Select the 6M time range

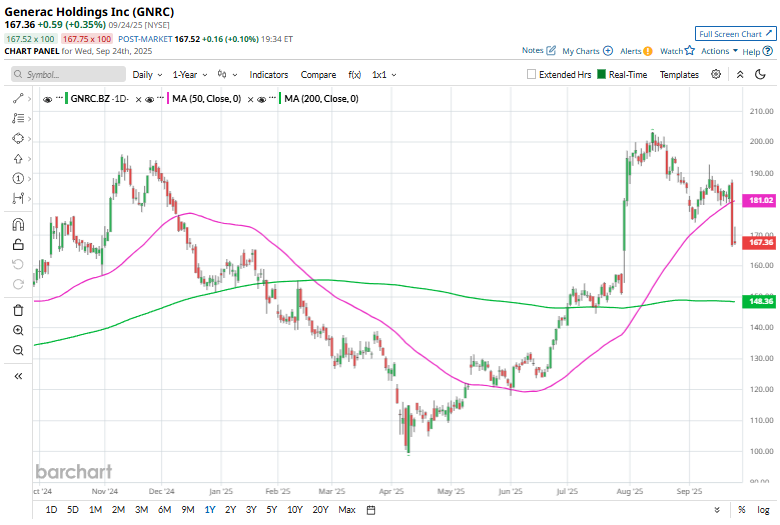tap(164, 510)
